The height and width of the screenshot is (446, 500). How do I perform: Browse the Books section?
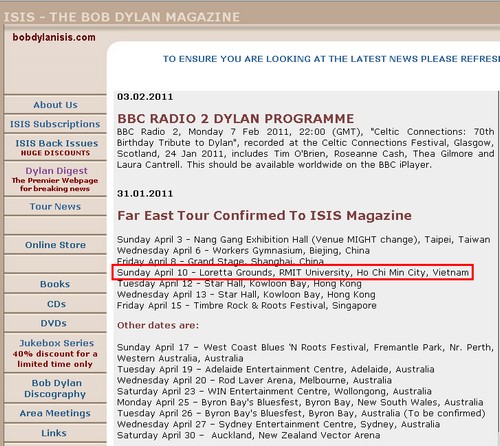pyautogui.click(x=55, y=284)
